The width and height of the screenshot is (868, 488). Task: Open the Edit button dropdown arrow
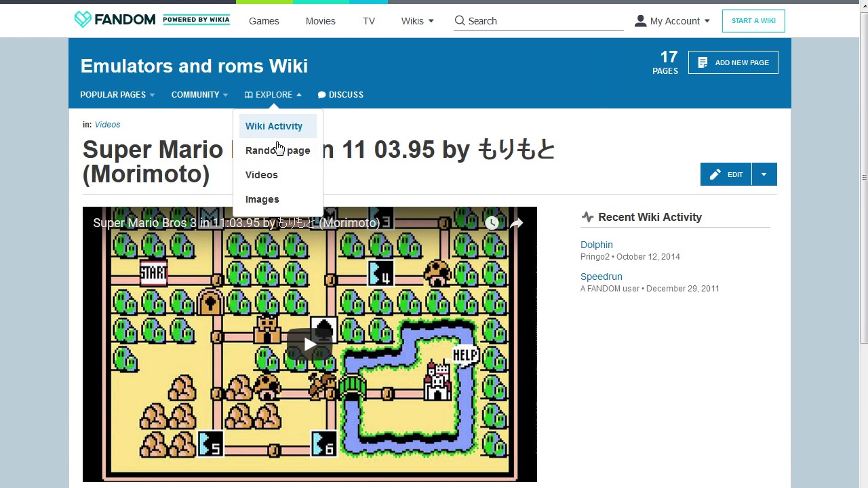[x=764, y=174]
